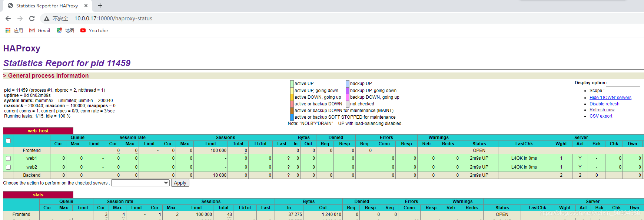644x220 pixels.
Task: Click the web_host 'Backend' row label
Action: click(x=32, y=175)
